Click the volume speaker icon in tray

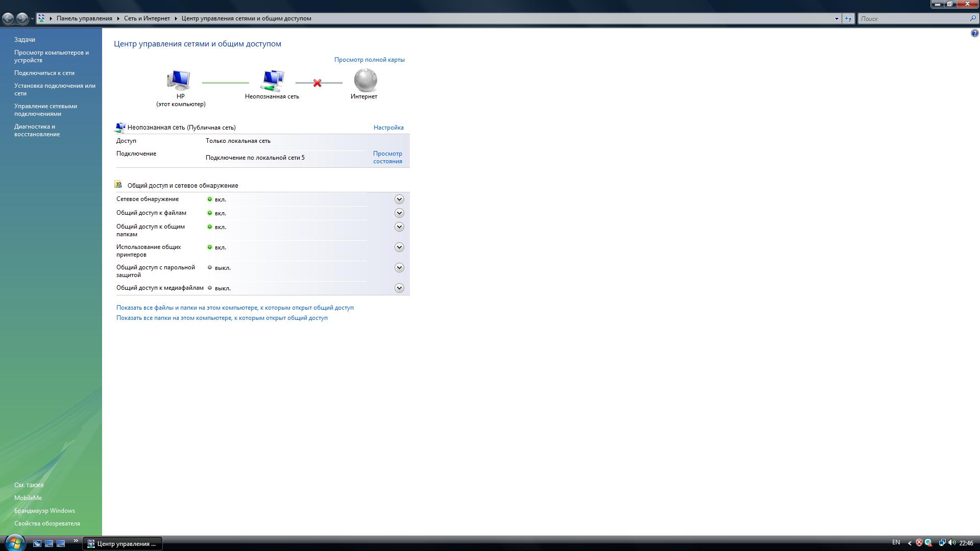[x=951, y=543]
